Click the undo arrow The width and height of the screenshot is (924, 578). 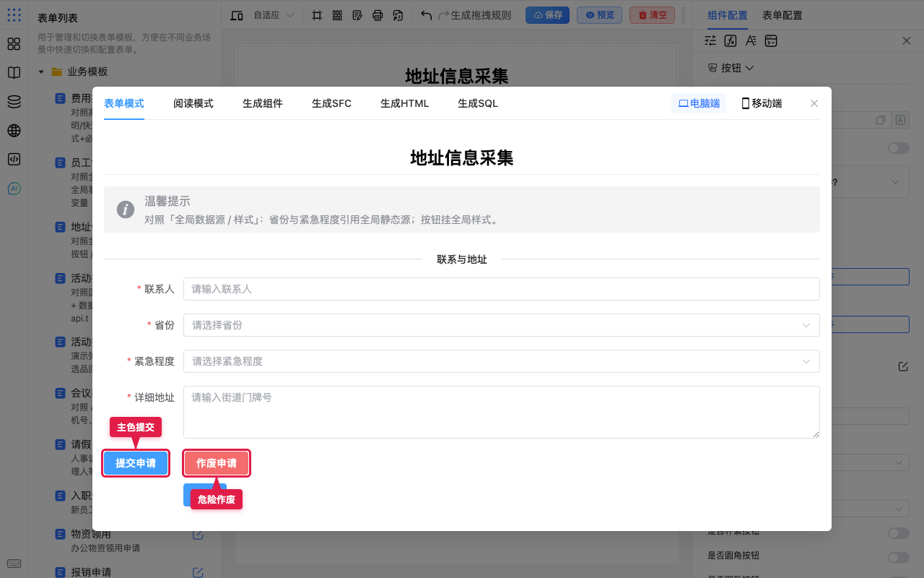(426, 15)
